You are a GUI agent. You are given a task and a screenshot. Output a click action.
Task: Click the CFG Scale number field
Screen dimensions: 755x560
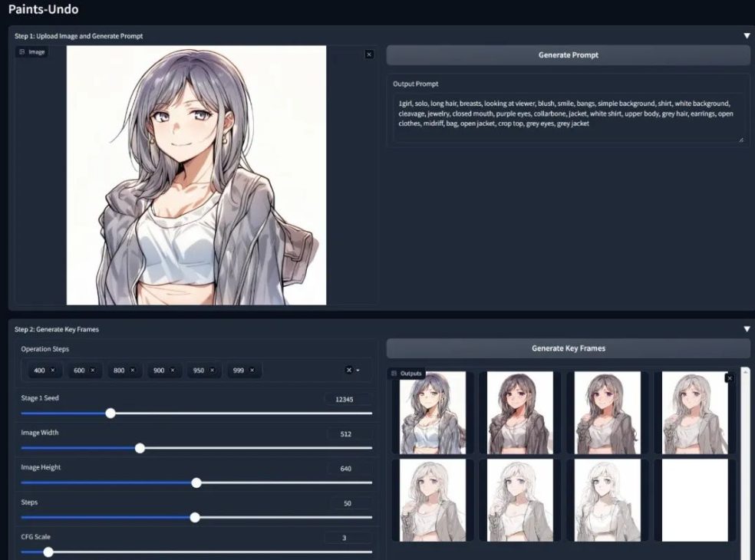tap(348, 538)
